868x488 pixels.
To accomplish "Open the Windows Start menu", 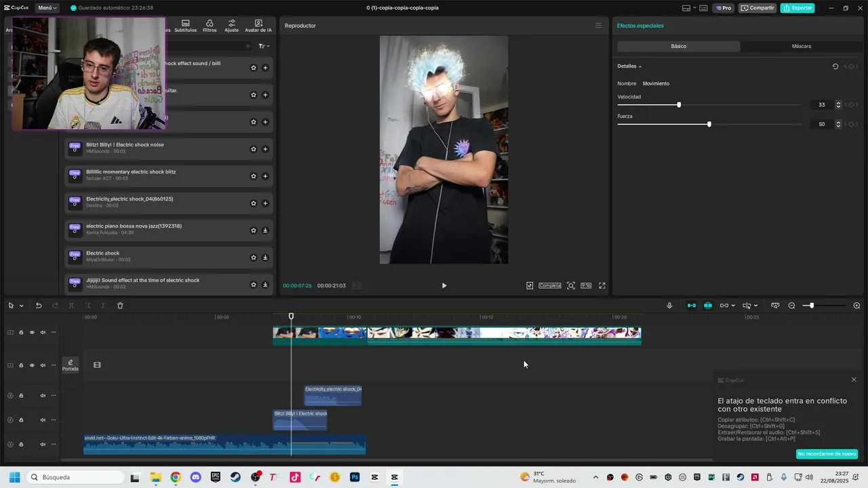I will [14, 477].
